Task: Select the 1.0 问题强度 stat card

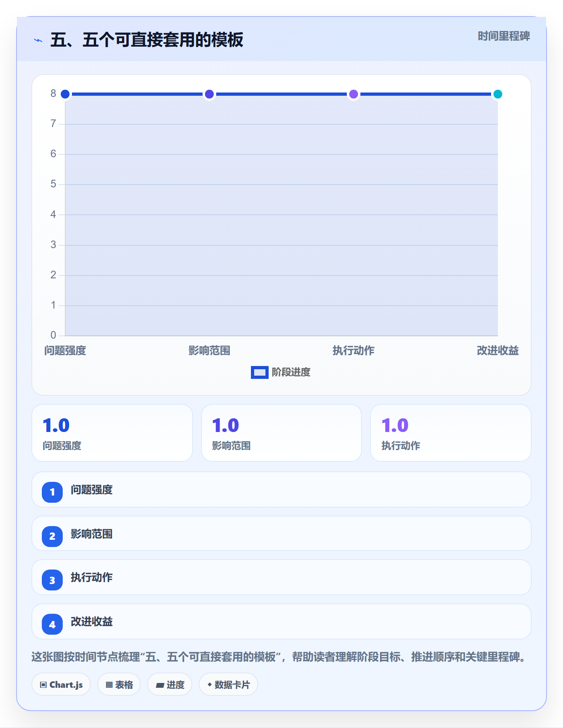Action: 112,433
